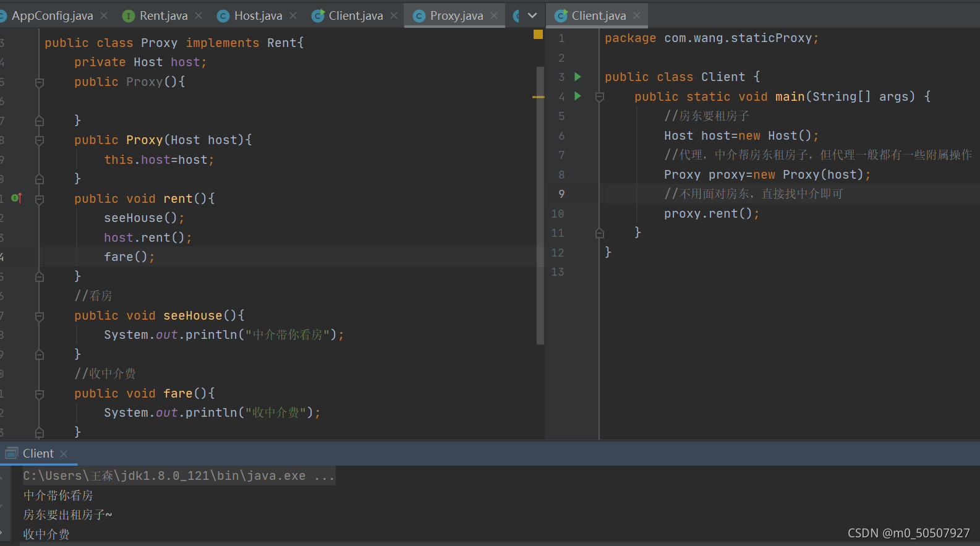Click this.host=host assignment line
The width and height of the screenshot is (980, 546).
[x=159, y=160]
